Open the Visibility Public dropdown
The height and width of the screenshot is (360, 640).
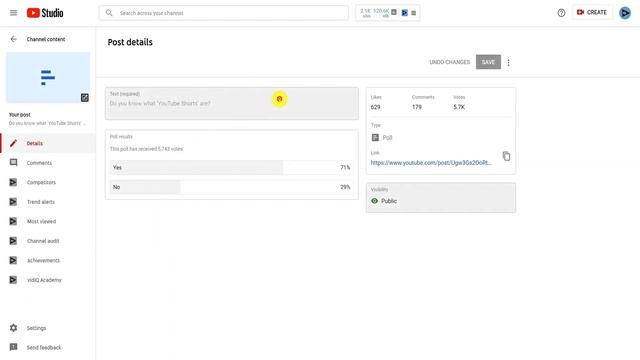tap(441, 198)
